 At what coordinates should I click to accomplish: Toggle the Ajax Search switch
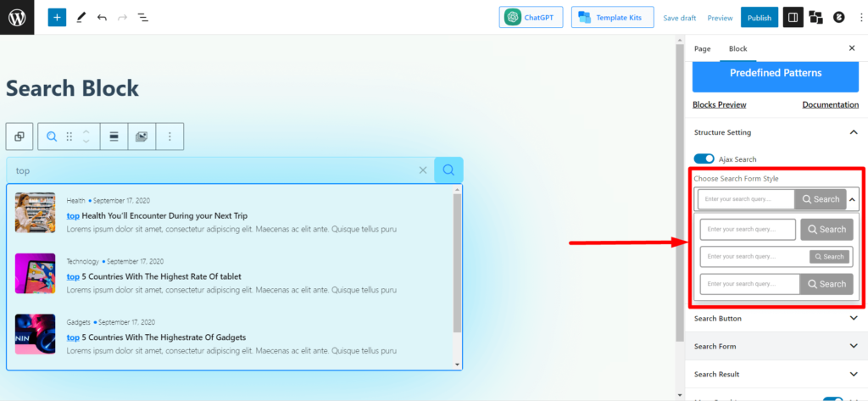(x=704, y=159)
